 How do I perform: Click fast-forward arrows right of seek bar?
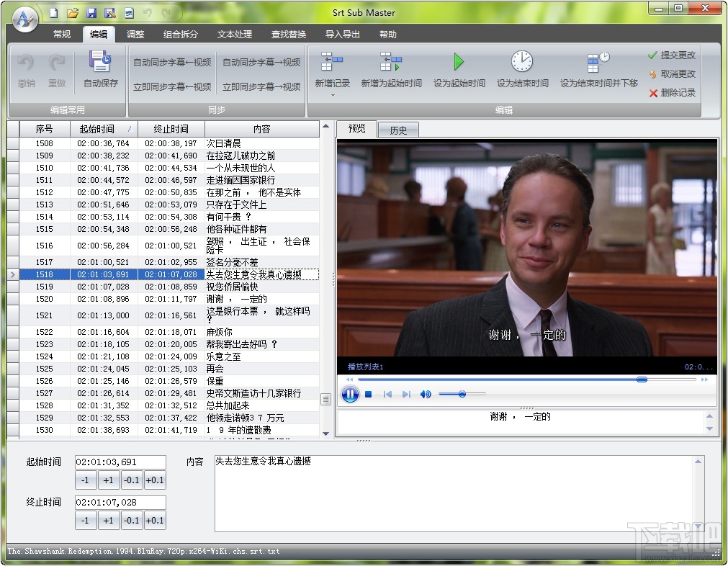pyautogui.click(x=704, y=379)
